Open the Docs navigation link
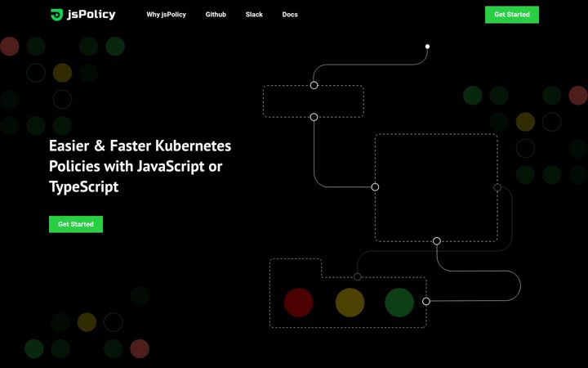The image size is (588, 368). pyautogui.click(x=290, y=15)
